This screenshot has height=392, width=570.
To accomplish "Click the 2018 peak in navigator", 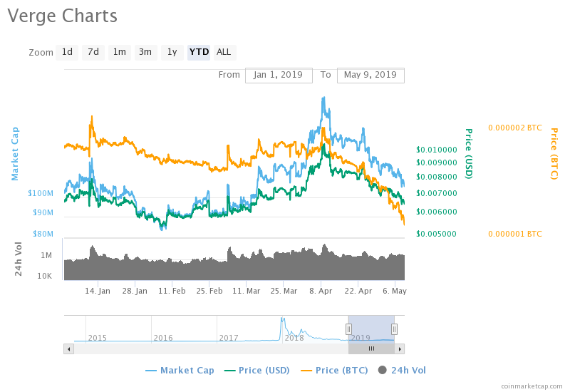I will 282,320.
